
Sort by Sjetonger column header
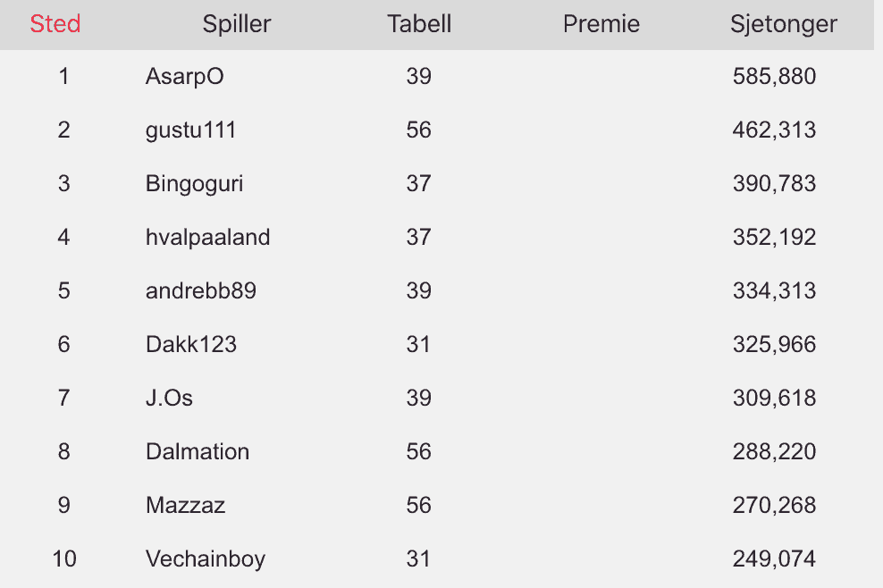[783, 24]
